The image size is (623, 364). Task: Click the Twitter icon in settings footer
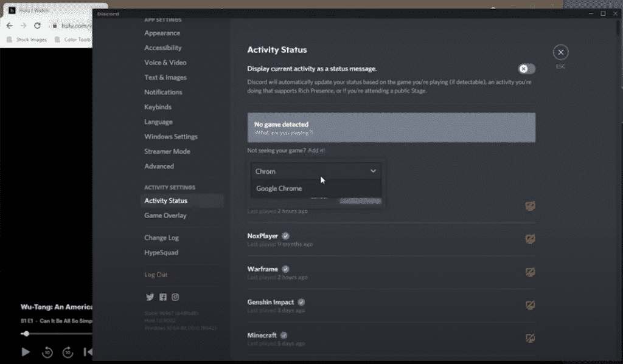click(x=150, y=297)
